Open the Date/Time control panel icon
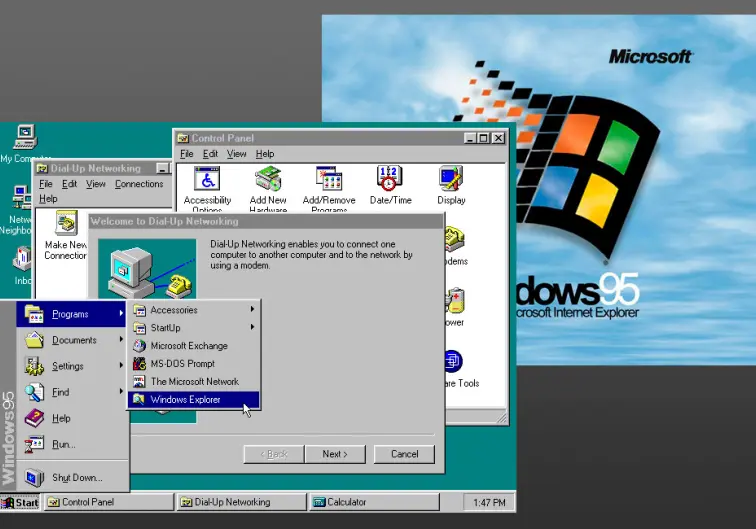Screen dimensions: 756x529 [x=390, y=181]
